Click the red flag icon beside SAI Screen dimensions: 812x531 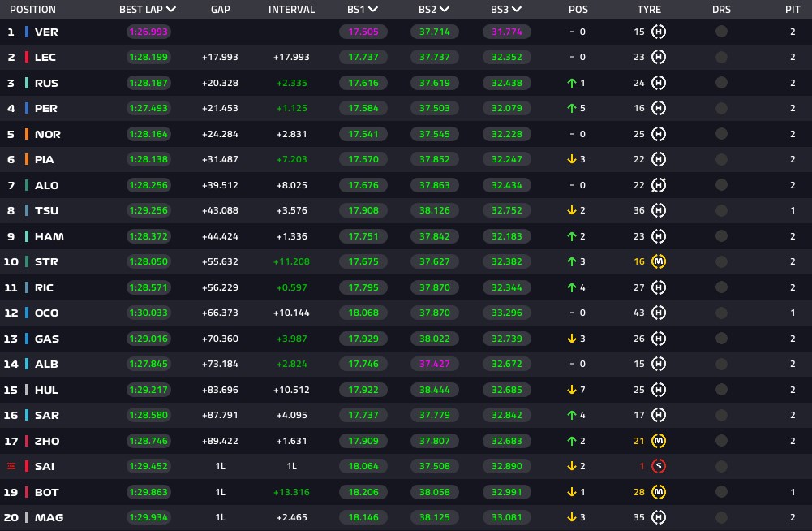[x=11, y=466]
